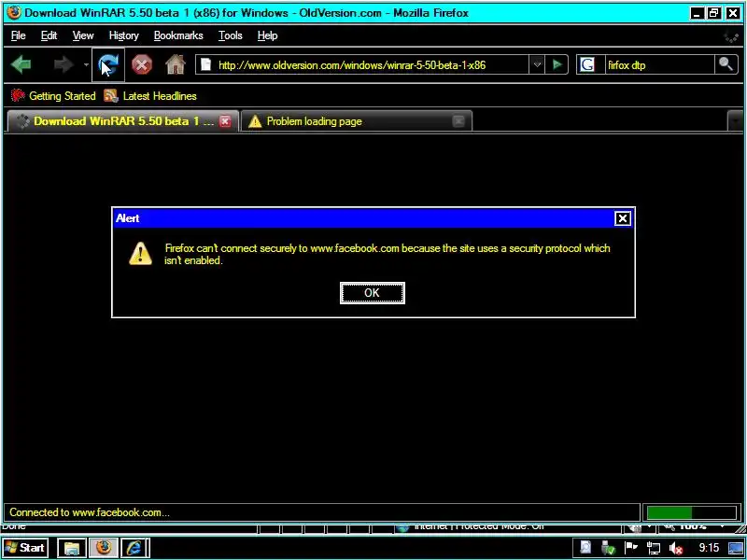
Task: Click the show desktop button
Action: pos(736,548)
